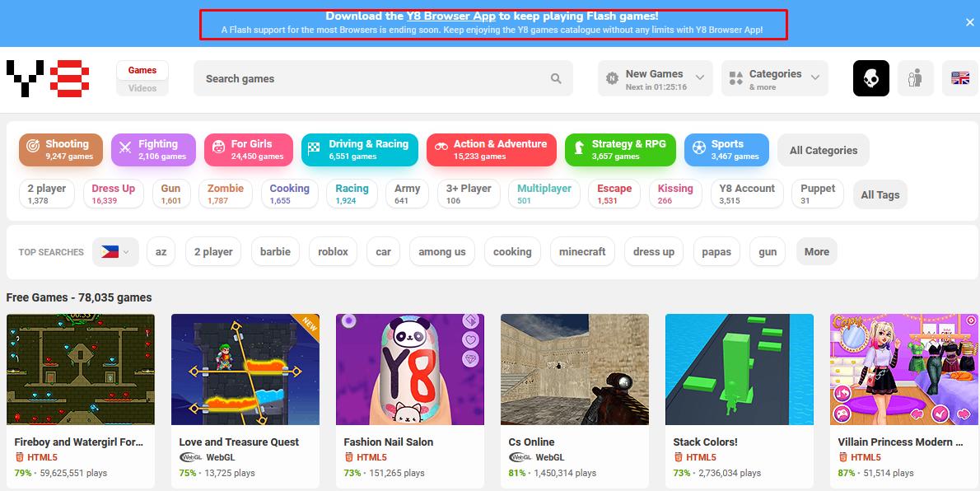980x491 pixels.
Task: Expand the Categories & more dropdown
Action: point(774,78)
